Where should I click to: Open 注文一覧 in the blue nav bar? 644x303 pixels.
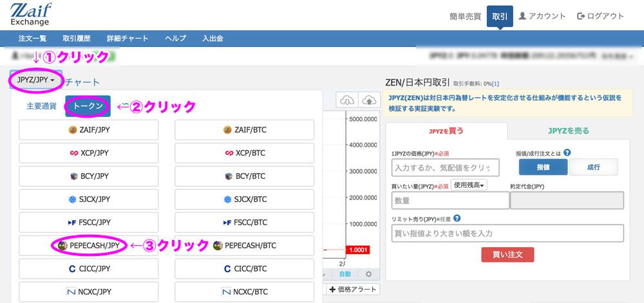point(32,39)
